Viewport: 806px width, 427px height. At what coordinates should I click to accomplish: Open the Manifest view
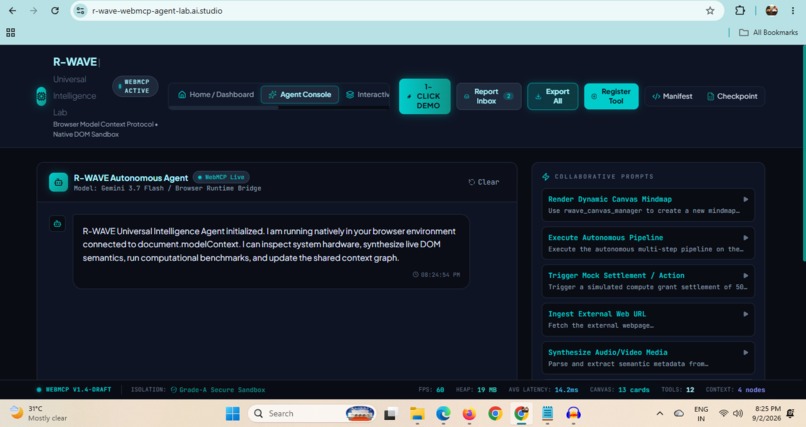[672, 96]
